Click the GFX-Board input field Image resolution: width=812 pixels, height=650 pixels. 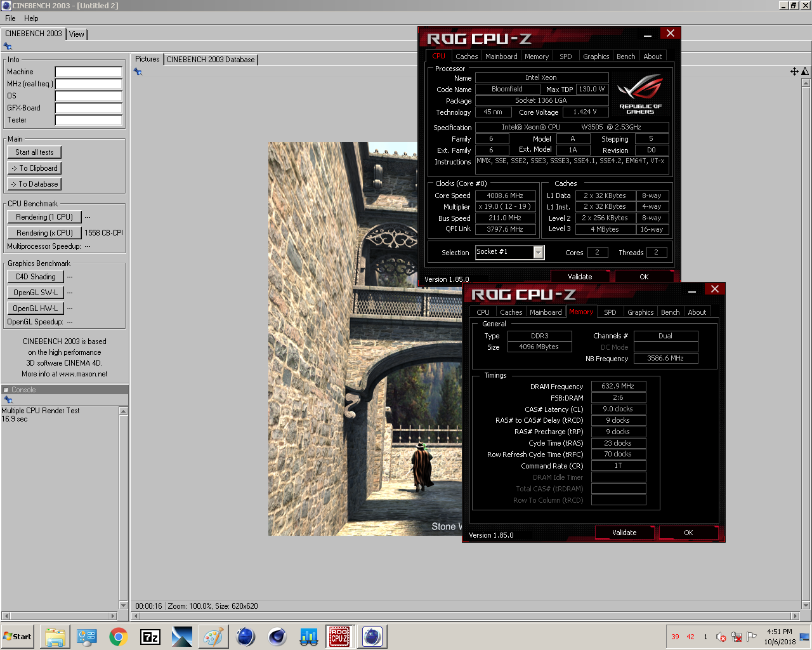[89, 108]
